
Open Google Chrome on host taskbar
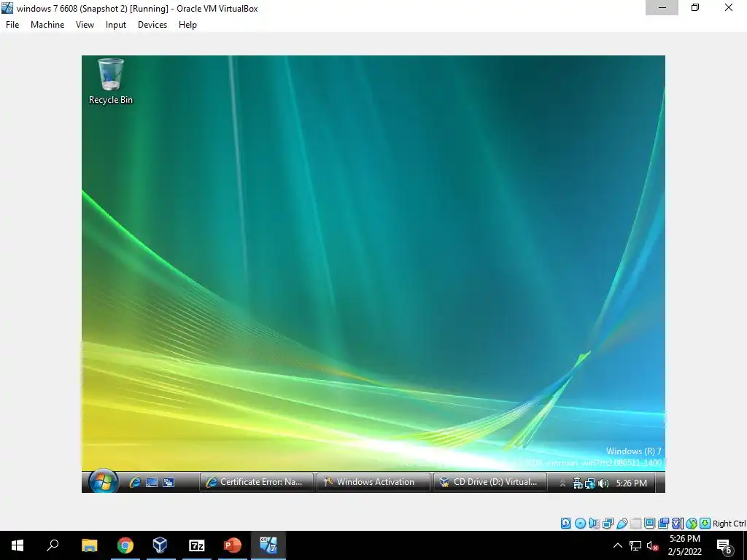click(125, 545)
